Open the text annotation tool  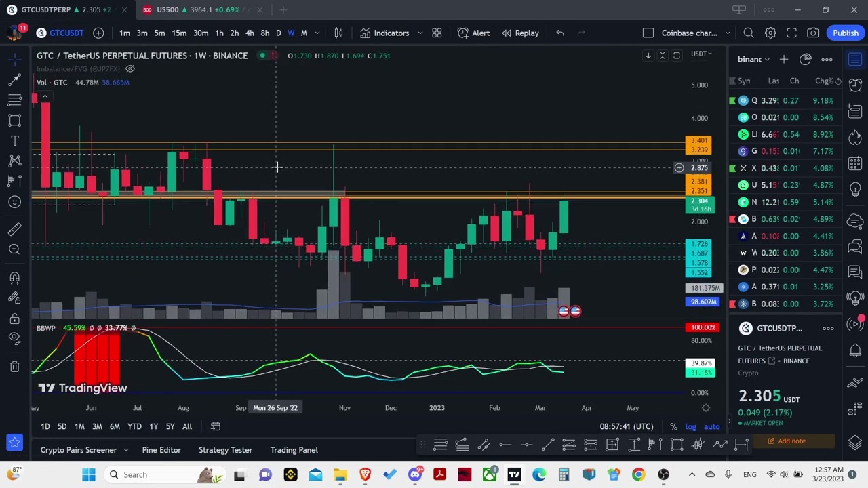tap(14, 141)
